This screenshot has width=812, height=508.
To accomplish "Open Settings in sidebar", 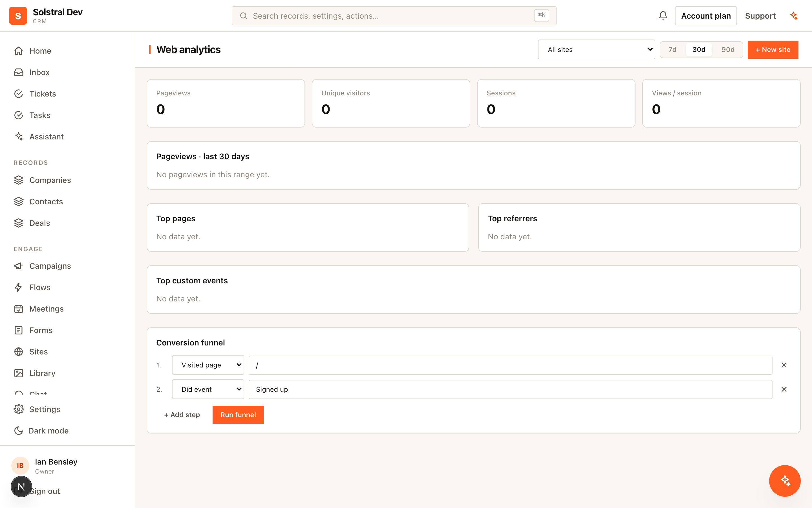I will [67, 409].
